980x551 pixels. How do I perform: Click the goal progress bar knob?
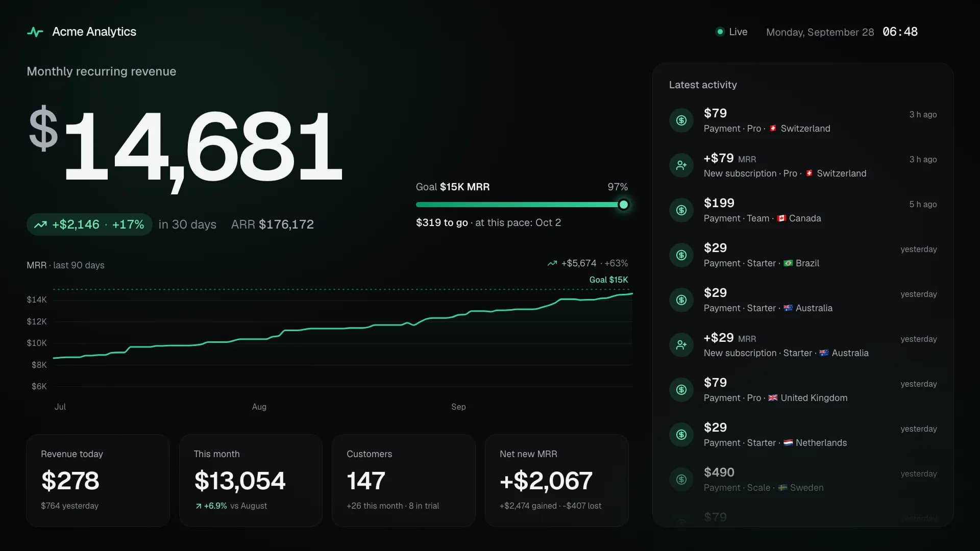point(623,205)
